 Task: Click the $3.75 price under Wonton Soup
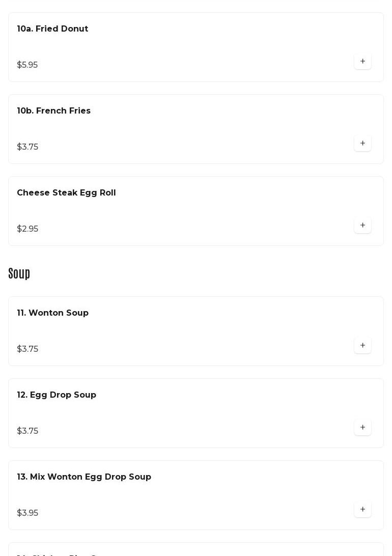click(x=27, y=349)
